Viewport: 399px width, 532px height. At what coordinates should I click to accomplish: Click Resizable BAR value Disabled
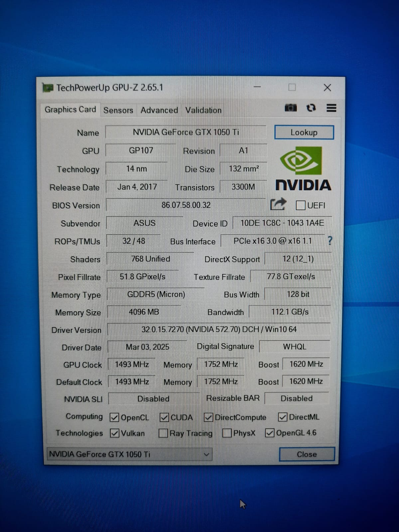[x=297, y=398]
